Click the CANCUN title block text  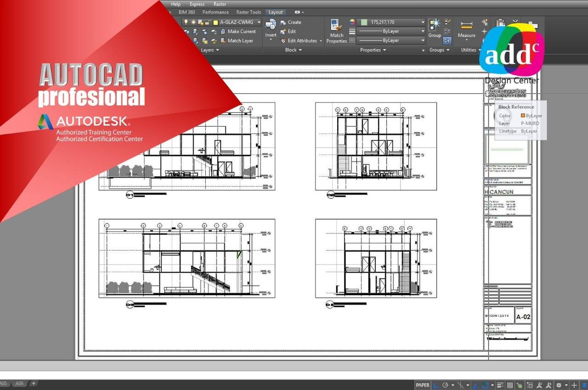pos(500,191)
